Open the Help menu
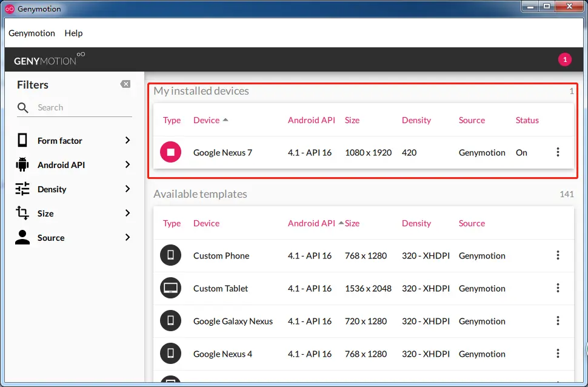The width and height of the screenshot is (588, 387). click(x=73, y=33)
